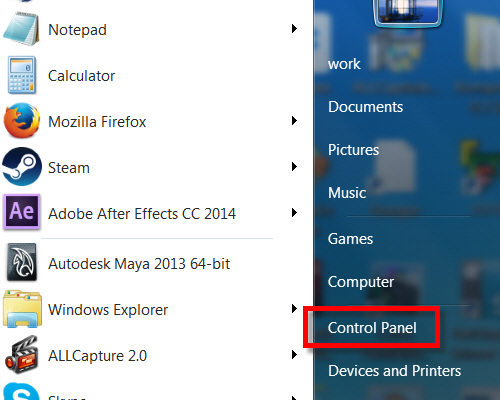Click the user account picture thumbnail
The width and height of the screenshot is (500, 400).
tap(408, 13)
